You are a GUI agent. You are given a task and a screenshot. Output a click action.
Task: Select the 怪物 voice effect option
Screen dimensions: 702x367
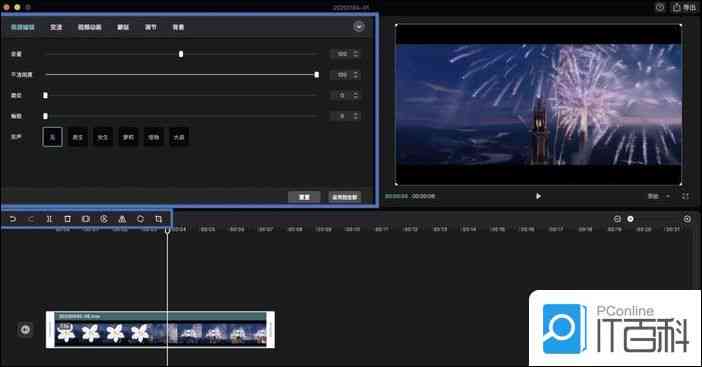[154, 137]
